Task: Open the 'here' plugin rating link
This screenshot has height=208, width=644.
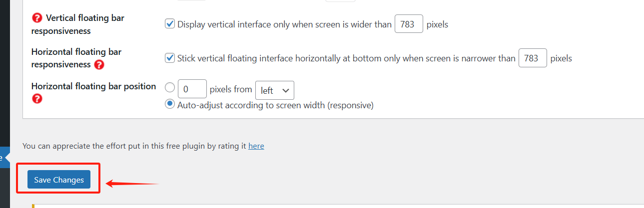Action: coord(256,146)
